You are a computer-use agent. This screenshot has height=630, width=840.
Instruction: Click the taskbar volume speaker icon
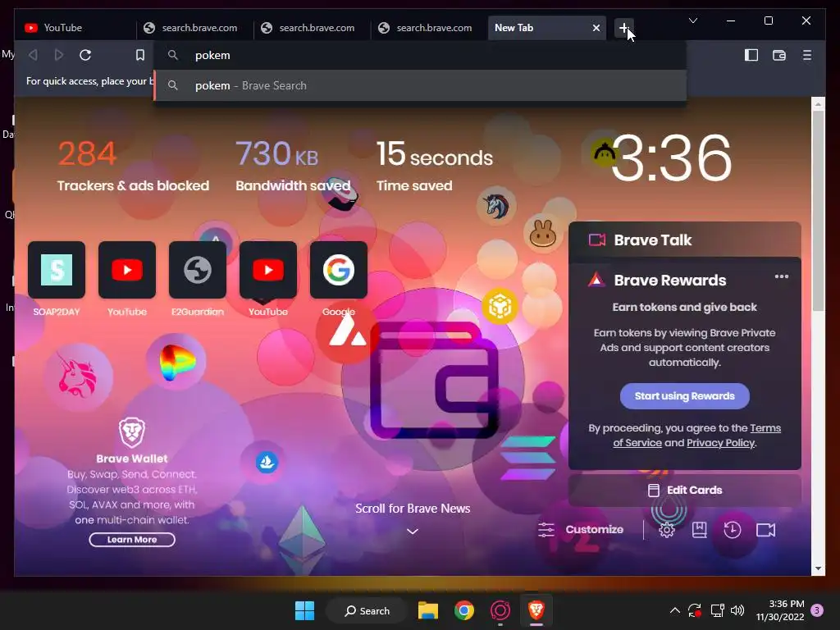pos(737,610)
